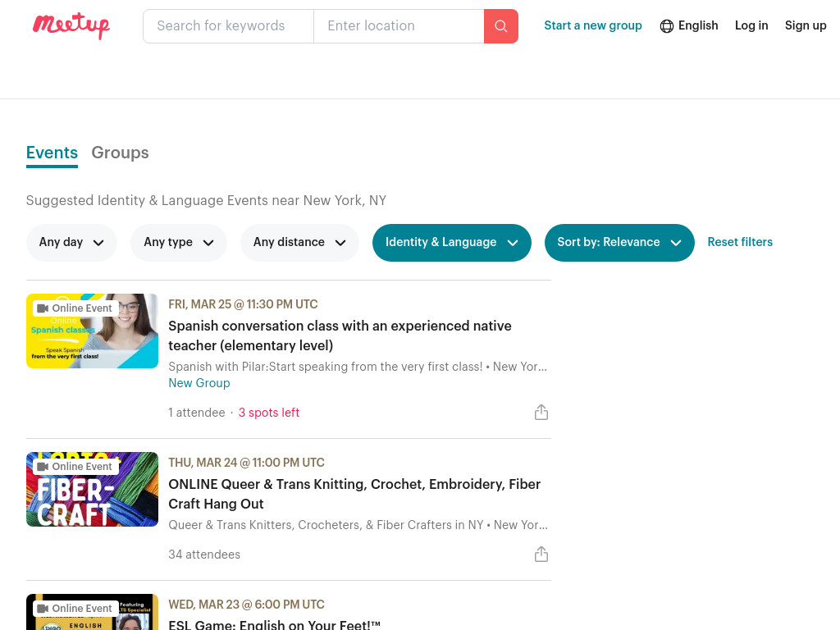Screen dimensions: 840x630
Task: Share the Fiber Craft Hang Out event
Action: (541, 555)
